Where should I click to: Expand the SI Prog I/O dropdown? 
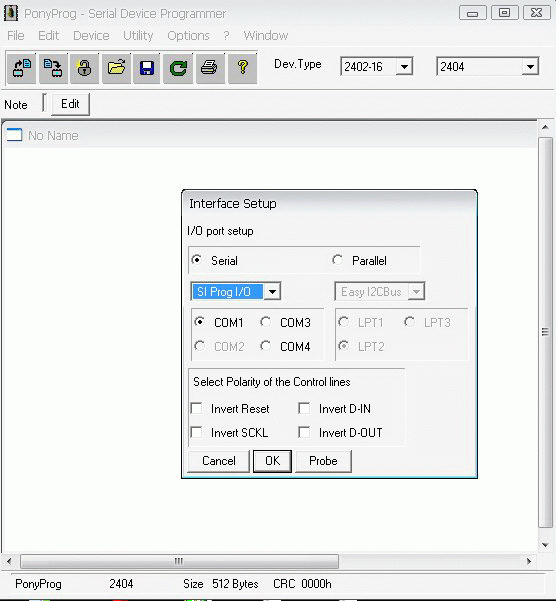(x=272, y=292)
